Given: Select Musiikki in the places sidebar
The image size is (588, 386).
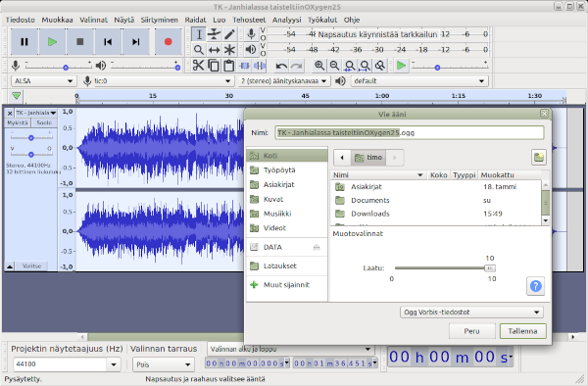Looking at the screenshot, I should (287, 214).
